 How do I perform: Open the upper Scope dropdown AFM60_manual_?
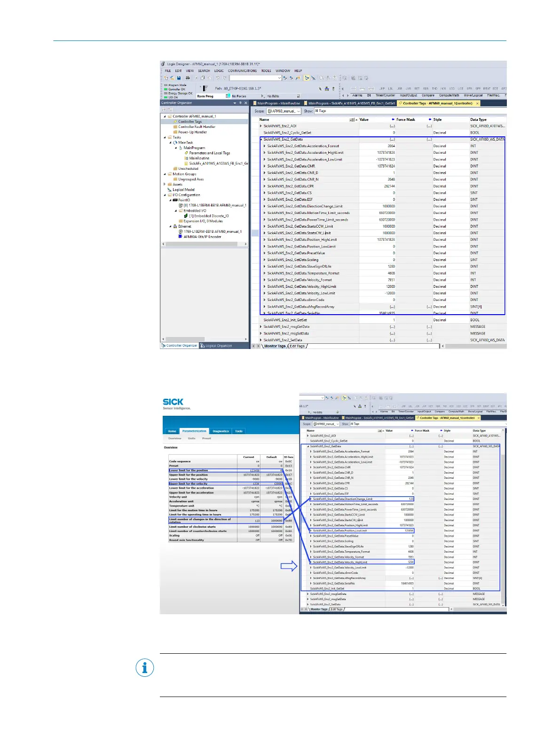click(x=284, y=111)
